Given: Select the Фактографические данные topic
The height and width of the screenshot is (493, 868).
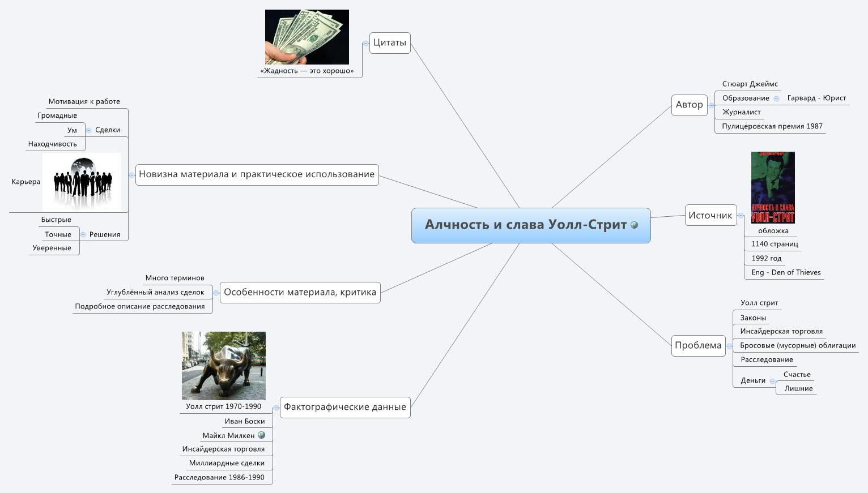Looking at the screenshot, I should [x=345, y=407].
